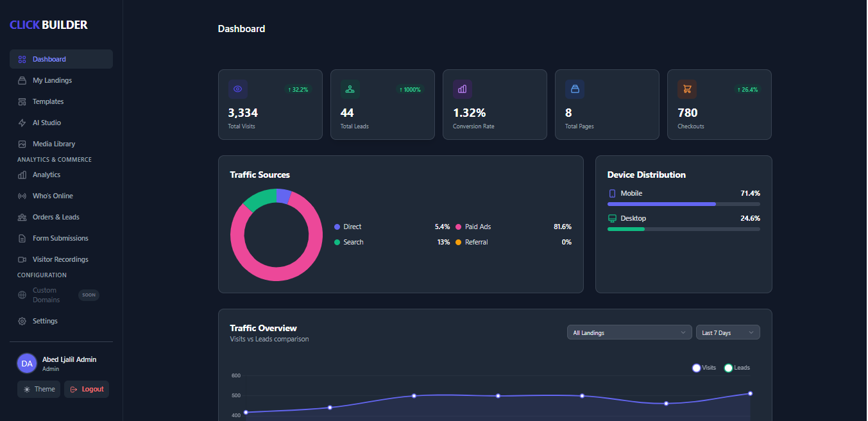
Task: Click the eye icon on Total Visits card
Action: point(237,89)
